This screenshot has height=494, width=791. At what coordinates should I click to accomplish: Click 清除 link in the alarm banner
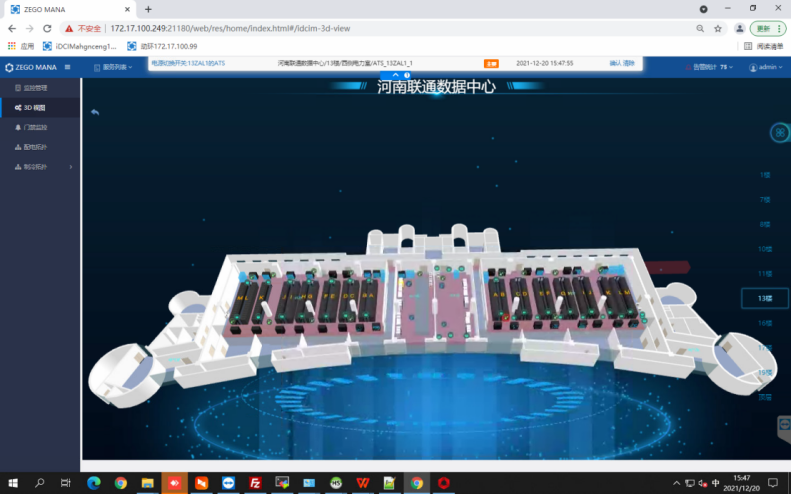click(629, 63)
